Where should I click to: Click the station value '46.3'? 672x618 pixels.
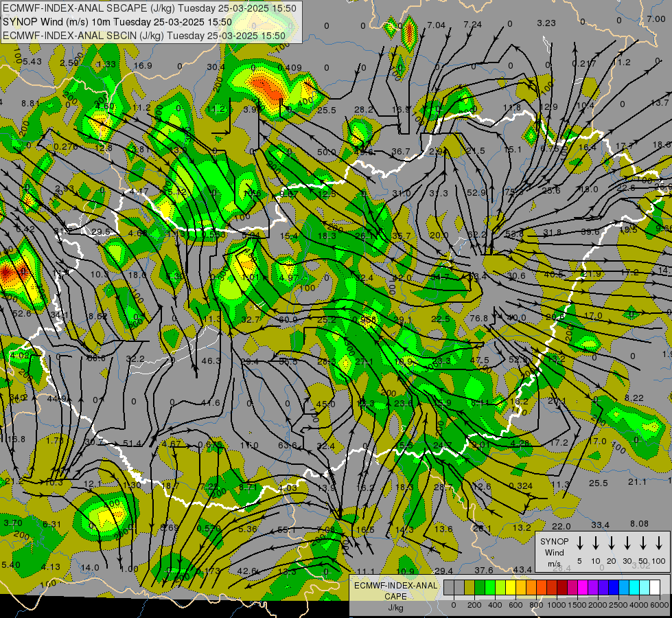click(211, 361)
